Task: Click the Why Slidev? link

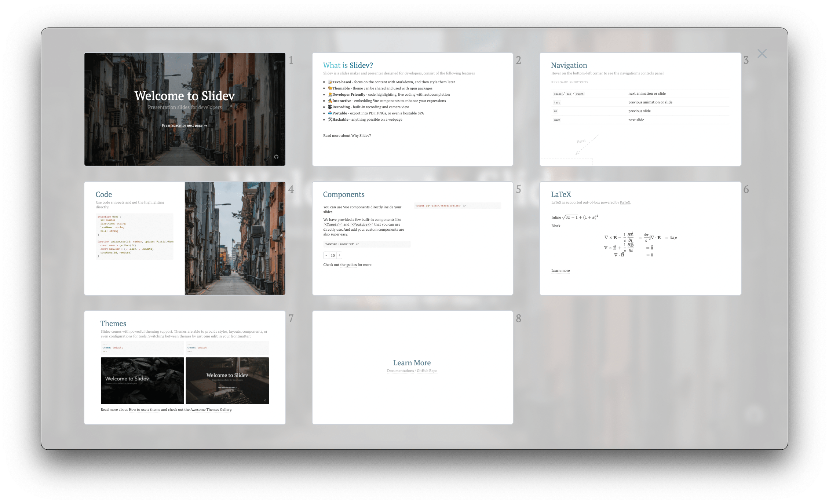Action: pyautogui.click(x=361, y=136)
